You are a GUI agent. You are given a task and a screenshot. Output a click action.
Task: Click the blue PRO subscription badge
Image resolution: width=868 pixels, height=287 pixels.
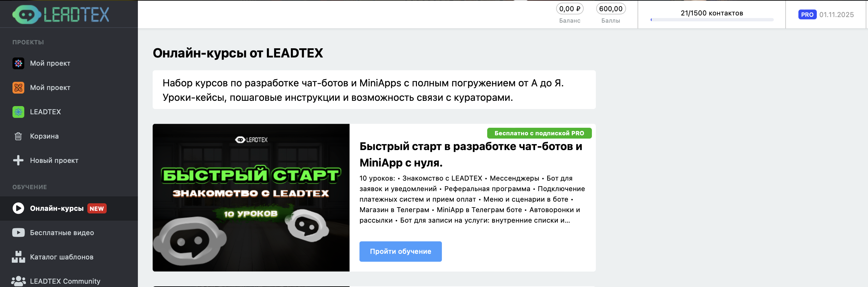[807, 14]
